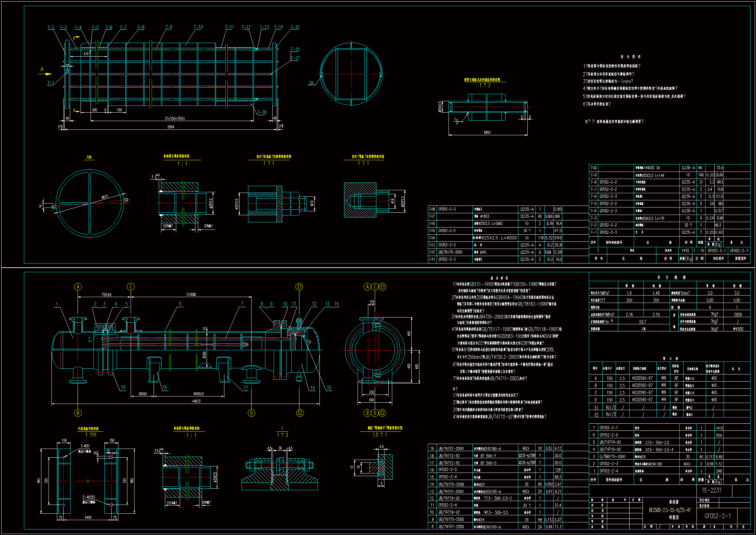Pick "GB/T6170-2000" in parts list row 7-12
Screen dimensions: 756x535
tap(450, 252)
